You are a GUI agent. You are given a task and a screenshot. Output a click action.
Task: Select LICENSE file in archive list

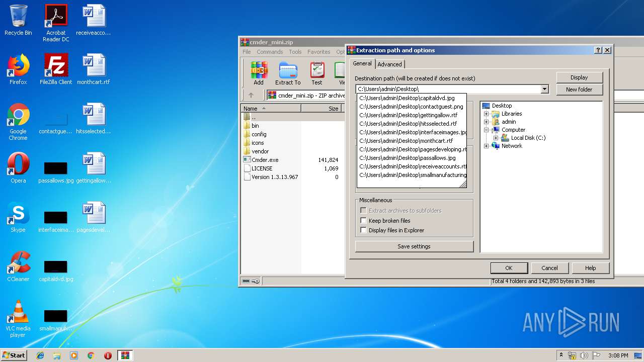pos(262,168)
